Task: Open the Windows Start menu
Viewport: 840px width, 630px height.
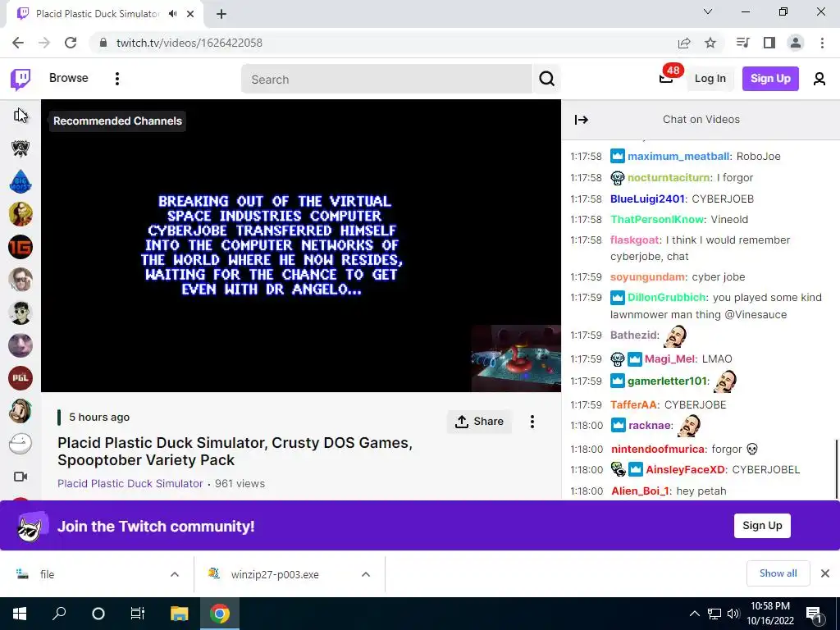Action: tap(20, 614)
